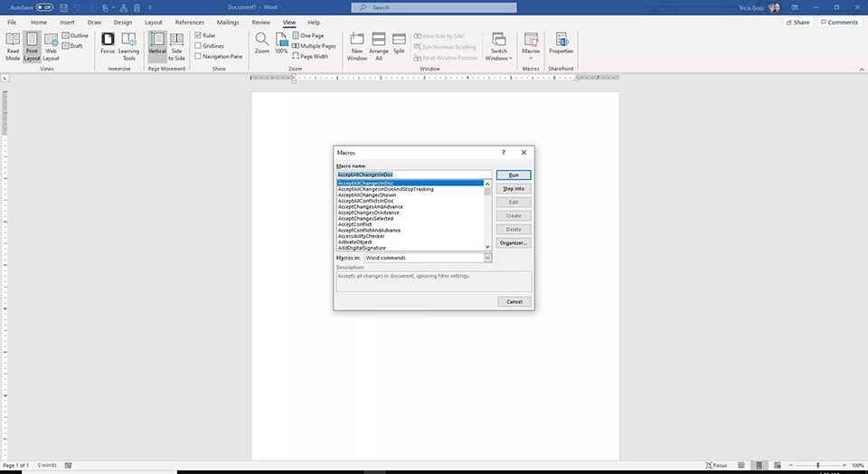The width and height of the screenshot is (868, 474).
Task: Choose One Page zoom
Action: pyautogui.click(x=308, y=35)
